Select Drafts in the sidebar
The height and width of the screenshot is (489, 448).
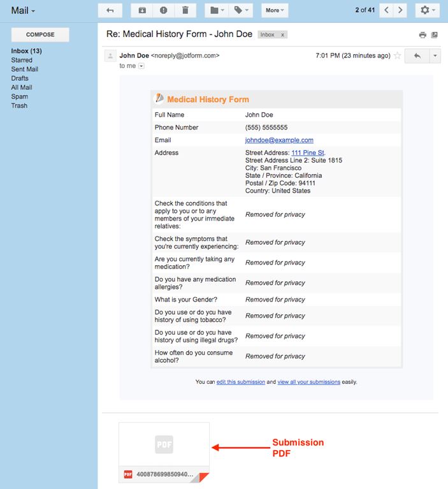pyautogui.click(x=20, y=78)
